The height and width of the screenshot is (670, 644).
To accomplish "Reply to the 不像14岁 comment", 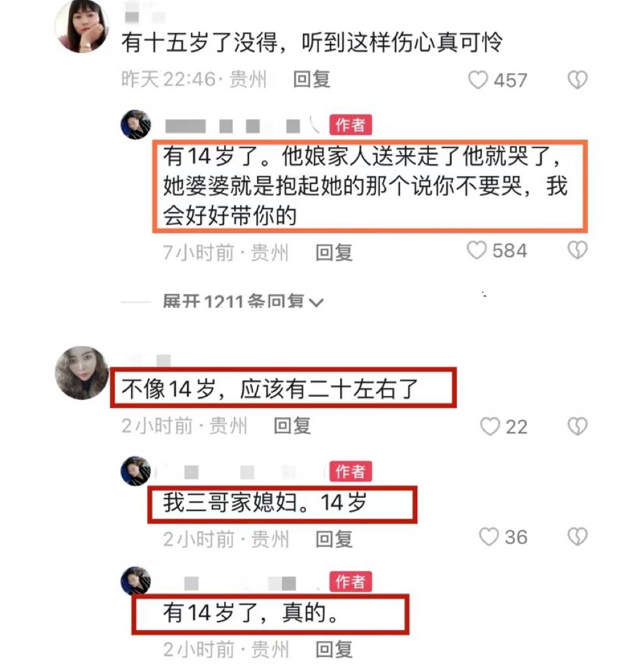I will coord(292,426).
